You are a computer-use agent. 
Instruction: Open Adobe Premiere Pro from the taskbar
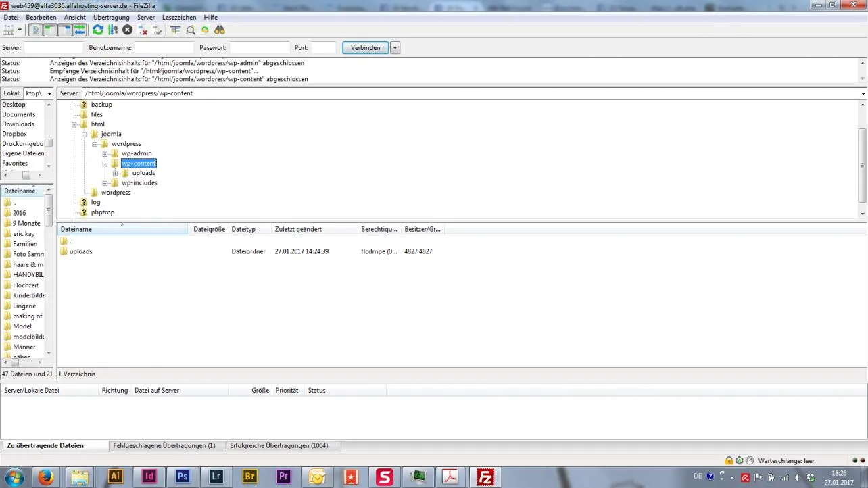coord(283,477)
